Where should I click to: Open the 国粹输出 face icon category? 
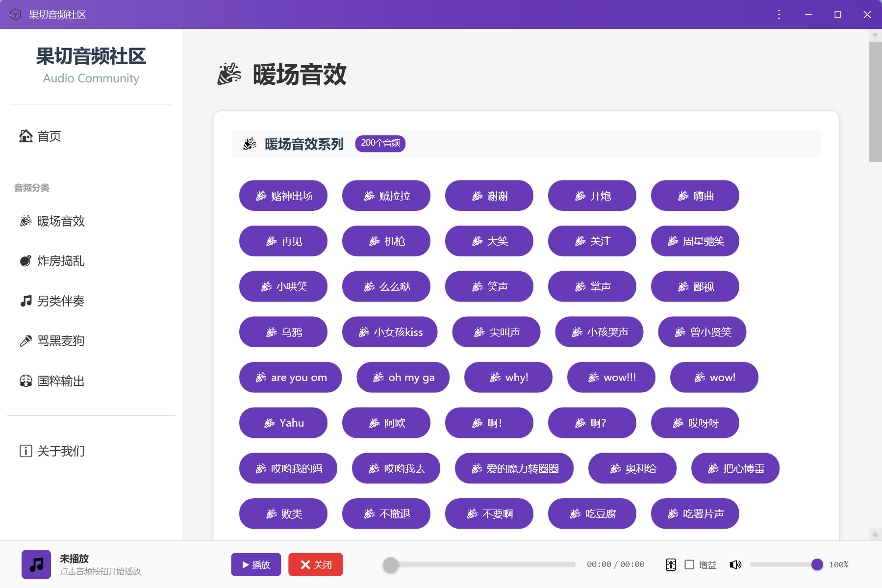[x=25, y=381]
